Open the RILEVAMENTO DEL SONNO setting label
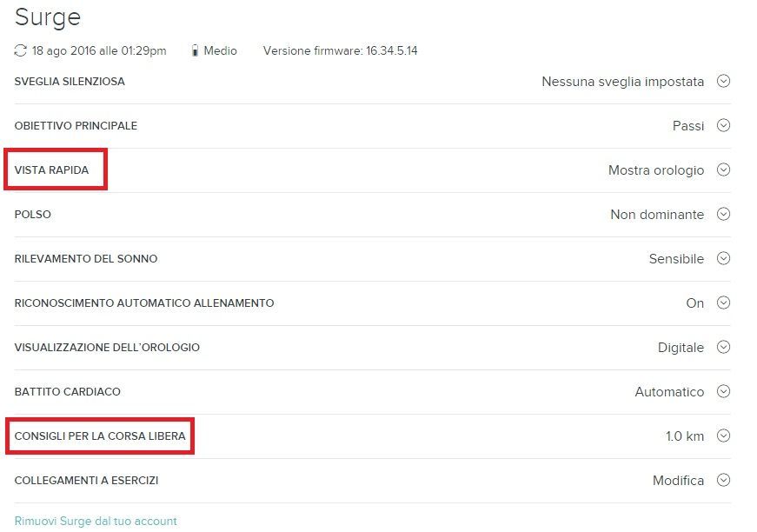This screenshot has height=532, width=757. tap(86, 259)
